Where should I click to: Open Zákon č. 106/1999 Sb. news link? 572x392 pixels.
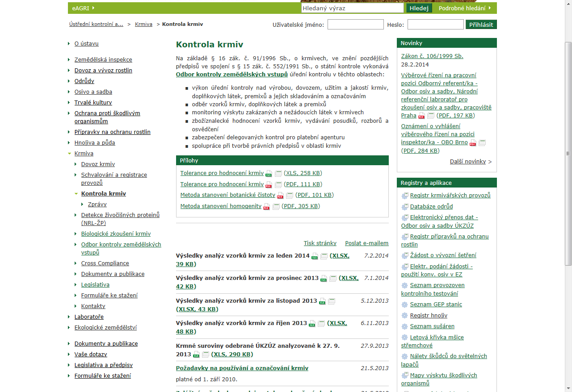point(432,56)
